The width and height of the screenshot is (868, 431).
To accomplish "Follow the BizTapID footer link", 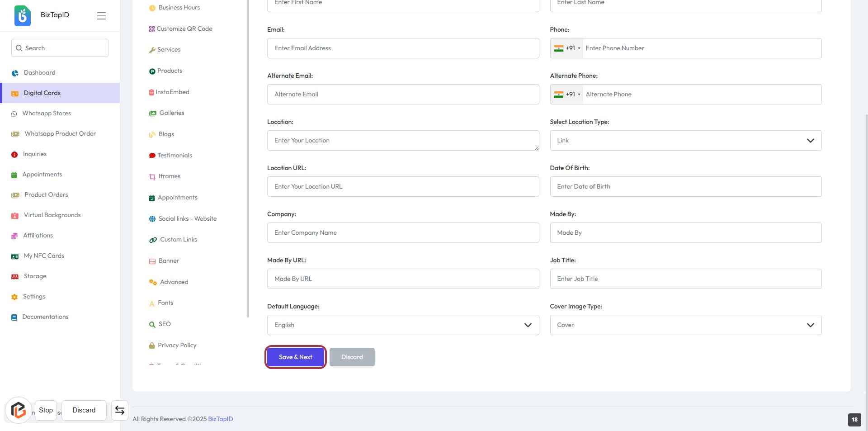I will (221, 419).
